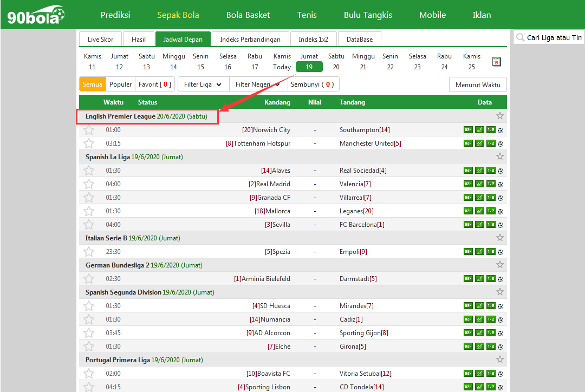Viewport: 585px width, 392px height.
Task: Open H2H icon for Elche match
Action: [468, 347]
